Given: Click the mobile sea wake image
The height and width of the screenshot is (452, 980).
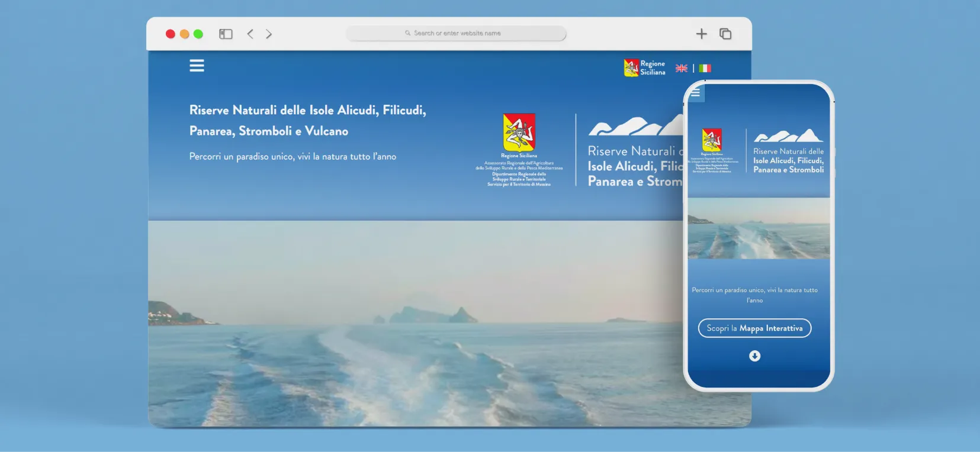Looking at the screenshot, I should (759, 228).
